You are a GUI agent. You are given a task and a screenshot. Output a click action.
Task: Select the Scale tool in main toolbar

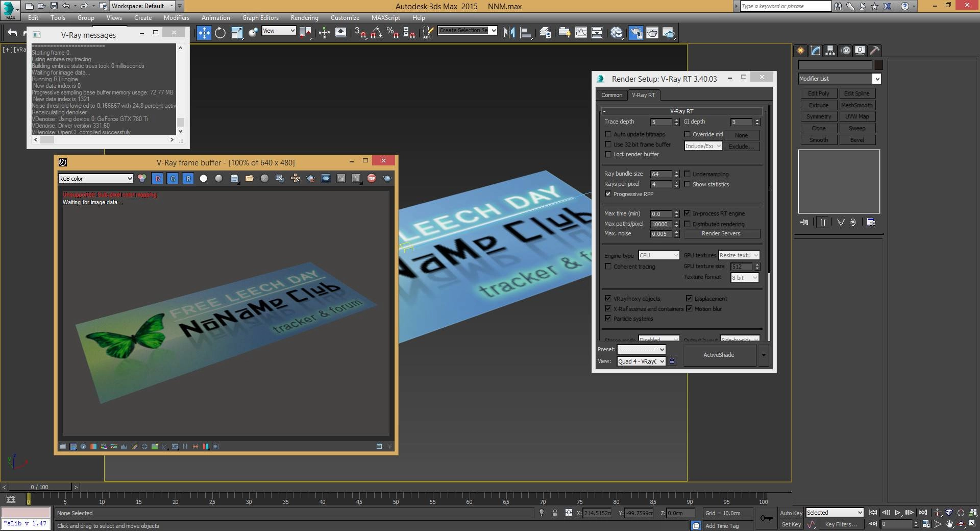pos(237,33)
